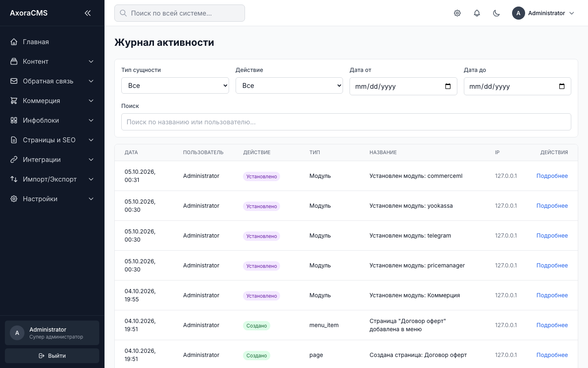Go to Главная menu item
The height and width of the screenshot is (368, 588).
click(52, 42)
